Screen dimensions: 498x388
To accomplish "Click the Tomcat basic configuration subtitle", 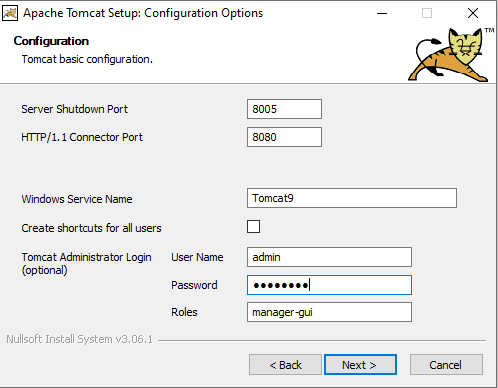I will [87, 59].
